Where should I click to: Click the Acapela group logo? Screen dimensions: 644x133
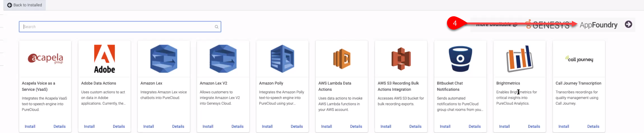45,59
